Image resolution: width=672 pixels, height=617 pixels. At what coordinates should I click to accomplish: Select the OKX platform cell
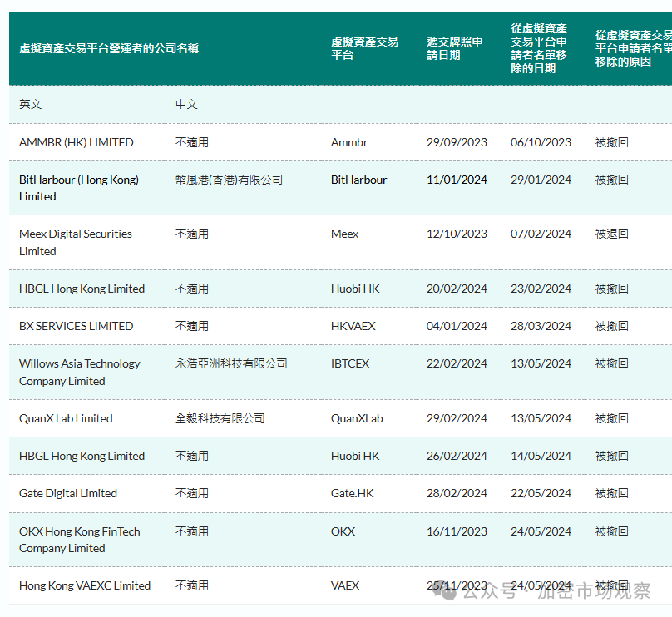(343, 531)
